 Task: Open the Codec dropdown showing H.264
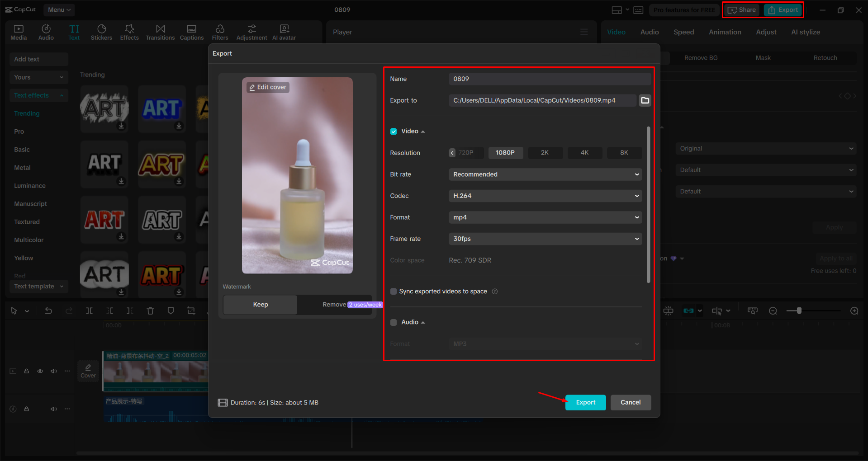[x=545, y=196]
